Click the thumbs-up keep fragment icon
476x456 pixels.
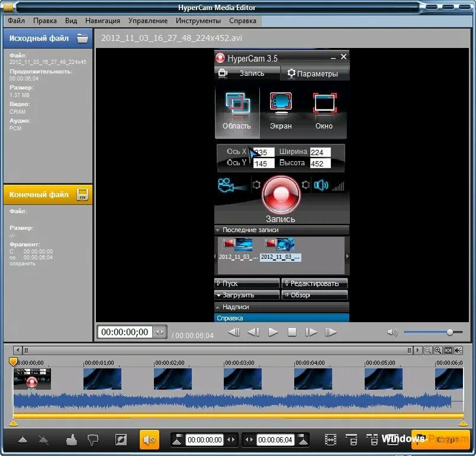tap(72, 439)
